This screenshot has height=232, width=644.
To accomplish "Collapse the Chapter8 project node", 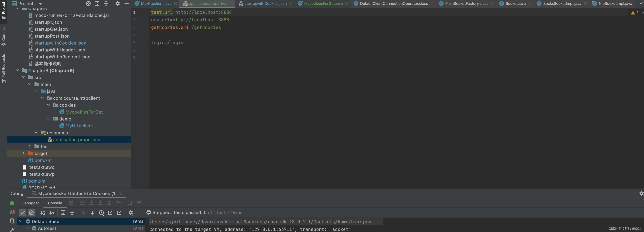I will click(x=17, y=70).
